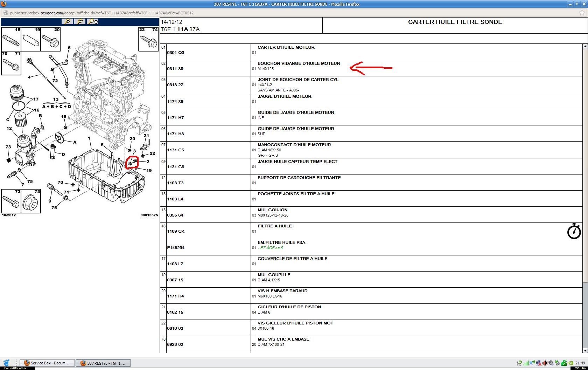Click MANOCONTACT D'HUILE MOTEUR description

(x=294, y=145)
